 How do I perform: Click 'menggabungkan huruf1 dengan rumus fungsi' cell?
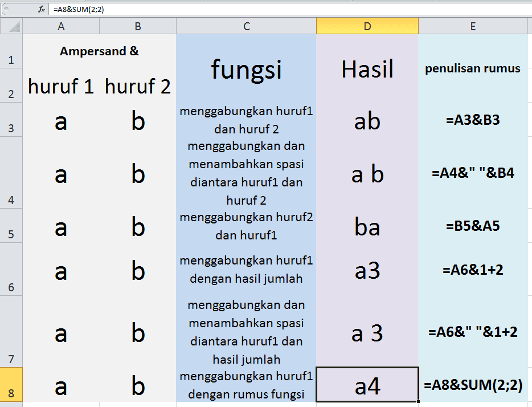click(x=246, y=385)
